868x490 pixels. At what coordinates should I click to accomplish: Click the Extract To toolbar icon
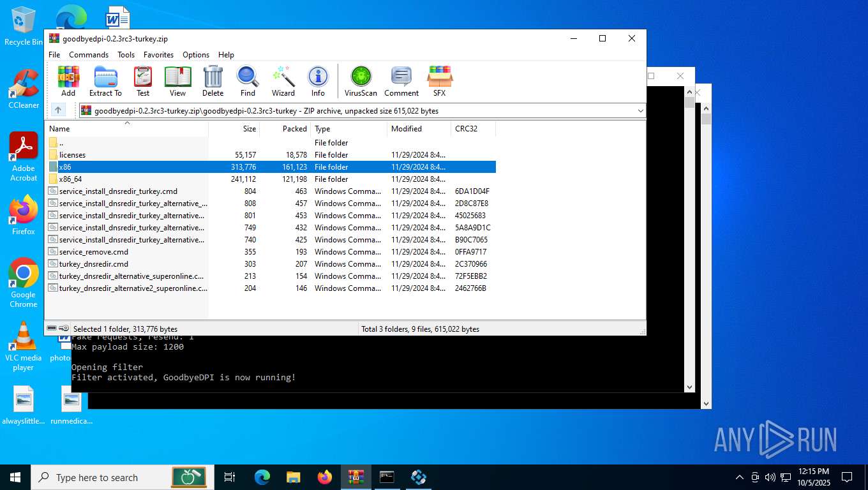point(105,81)
